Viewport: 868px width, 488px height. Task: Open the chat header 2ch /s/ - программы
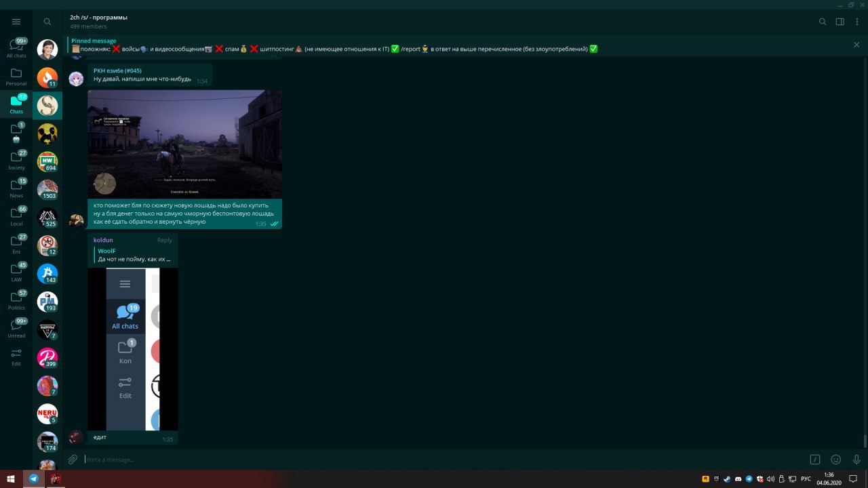[x=98, y=17]
